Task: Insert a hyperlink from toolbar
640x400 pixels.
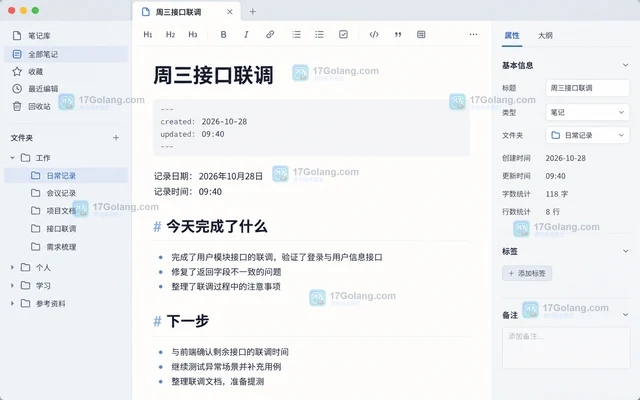Action: tap(270, 35)
